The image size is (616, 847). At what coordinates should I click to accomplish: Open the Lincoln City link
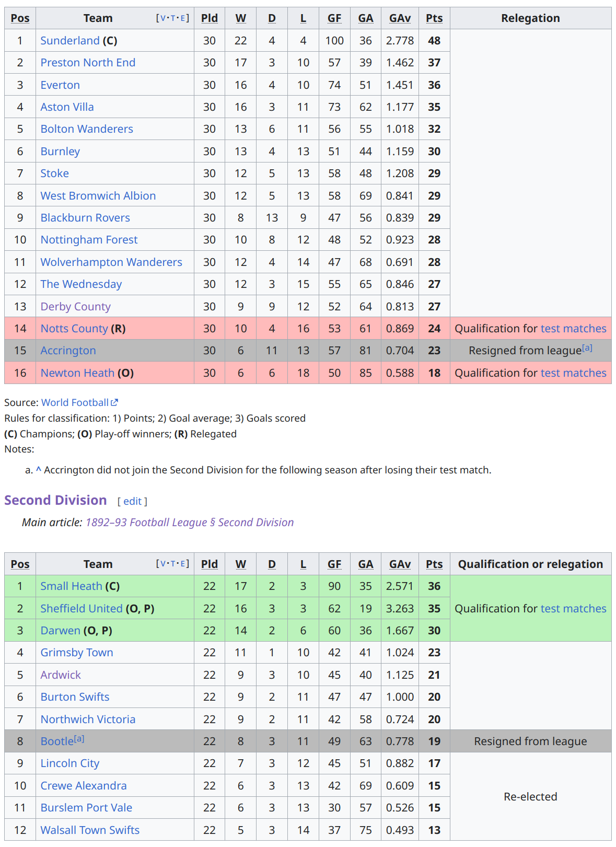pyautogui.click(x=70, y=763)
